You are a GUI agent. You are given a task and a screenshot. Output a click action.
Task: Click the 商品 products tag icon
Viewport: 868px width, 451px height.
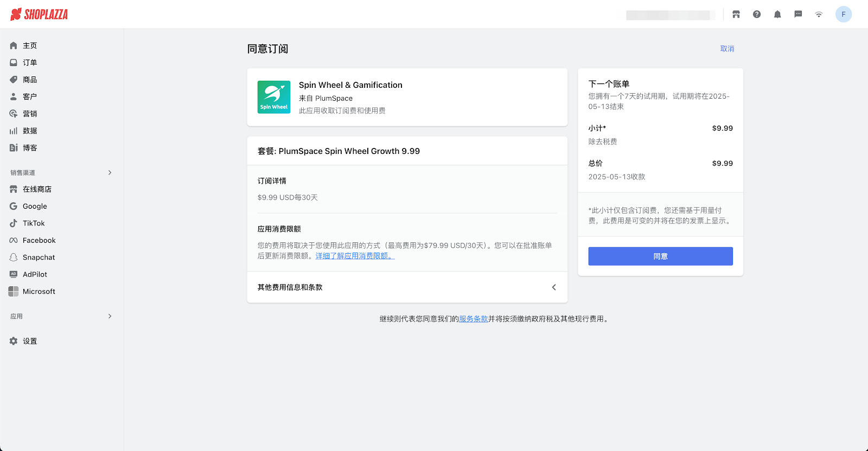click(14, 80)
